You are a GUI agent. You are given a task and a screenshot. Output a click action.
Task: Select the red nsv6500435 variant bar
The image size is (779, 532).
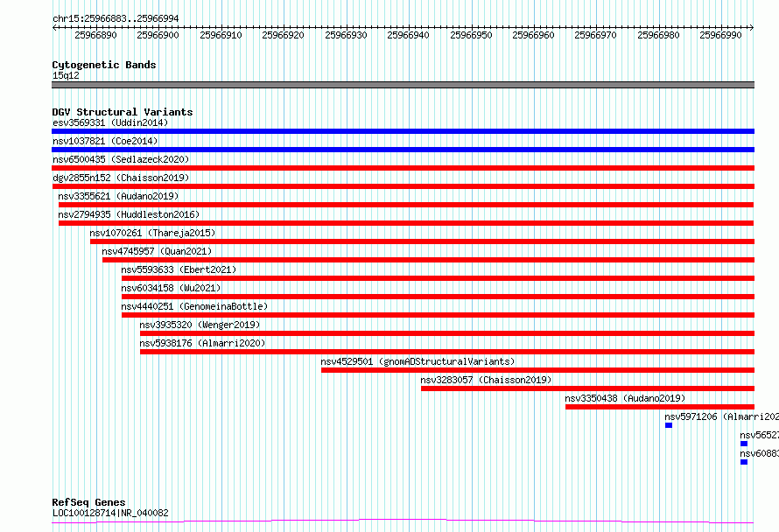click(x=403, y=168)
